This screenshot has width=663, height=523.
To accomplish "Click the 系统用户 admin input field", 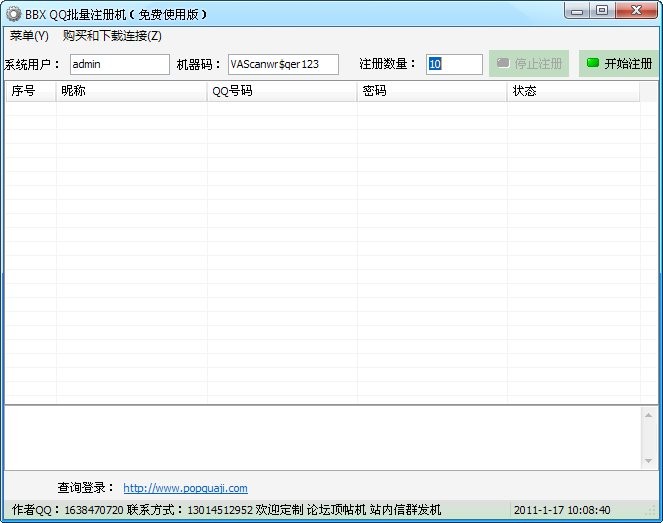I will (x=120, y=64).
